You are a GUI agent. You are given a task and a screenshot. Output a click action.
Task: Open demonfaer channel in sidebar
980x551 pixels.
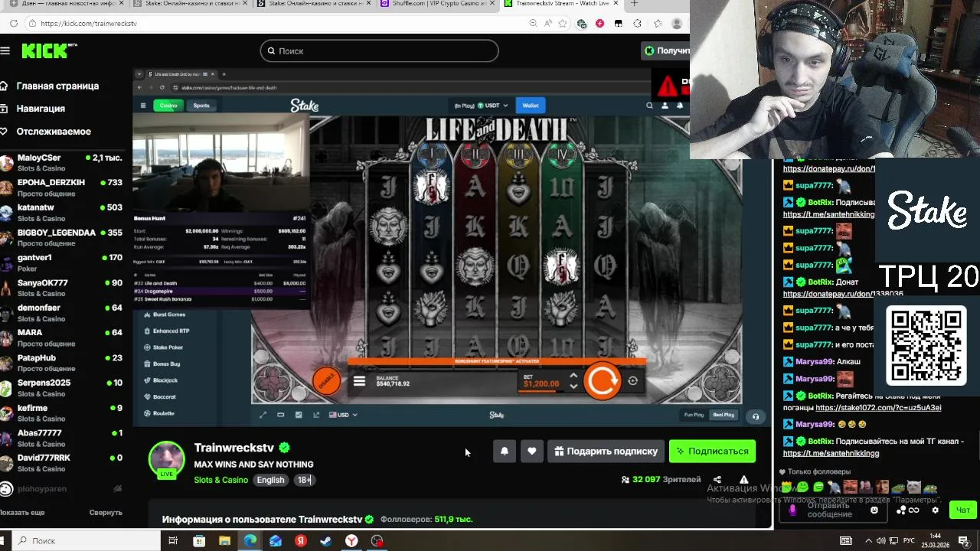click(x=61, y=312)
